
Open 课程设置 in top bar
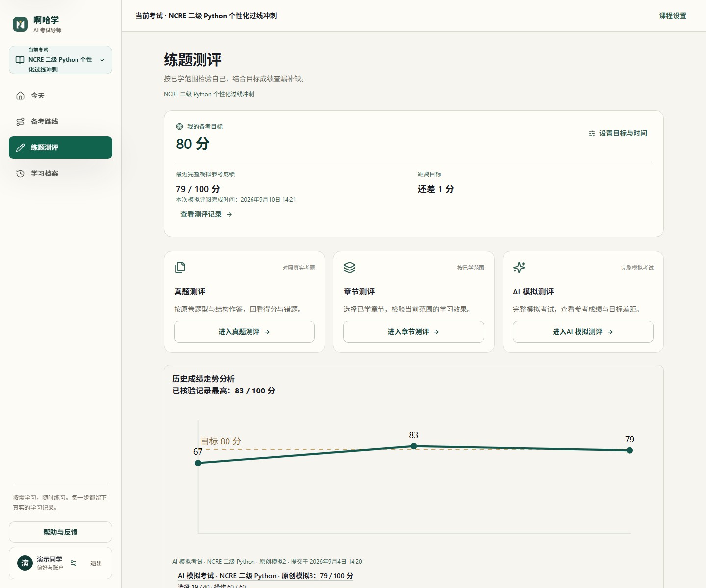click(672, 16)
